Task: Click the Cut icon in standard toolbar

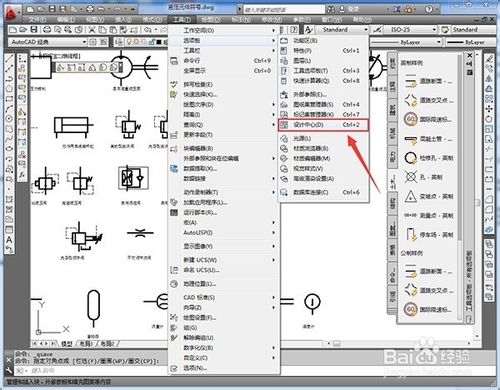Action: pos(92,30)
